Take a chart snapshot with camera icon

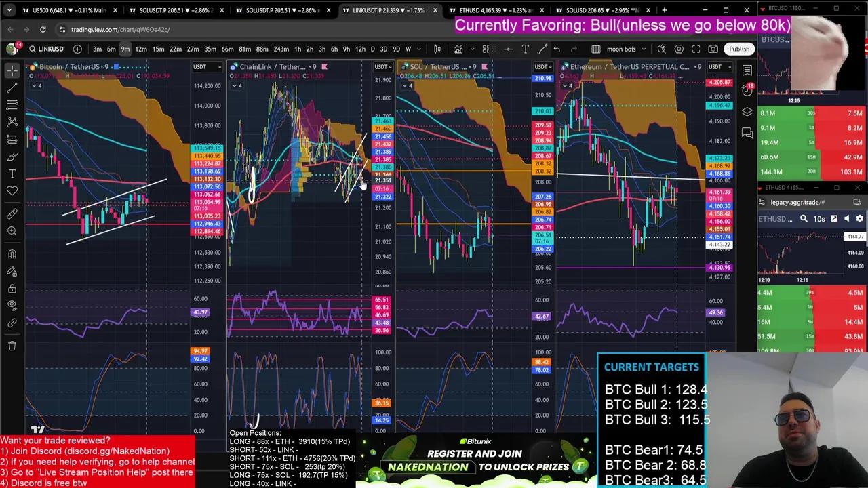pyautogui.click(x=713, y=49)
